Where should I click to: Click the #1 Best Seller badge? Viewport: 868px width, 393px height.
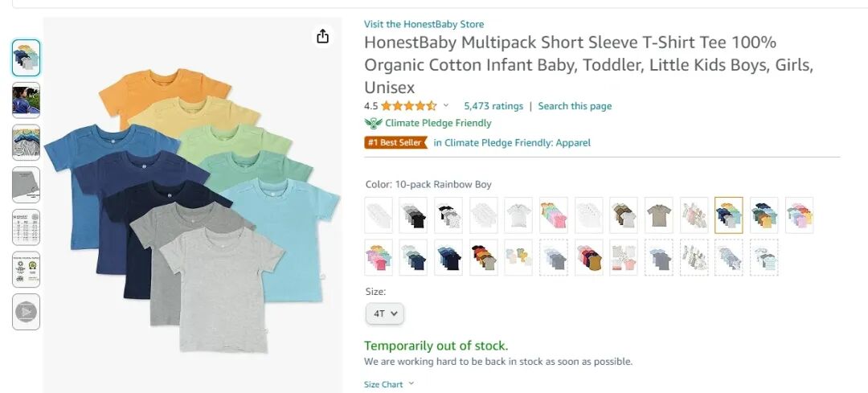tap(396, 142)
